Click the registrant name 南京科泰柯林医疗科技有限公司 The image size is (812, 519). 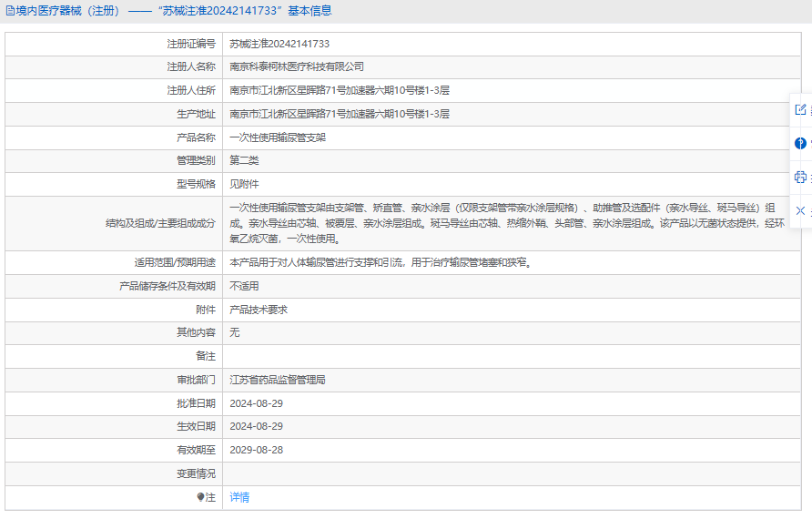[297, 66]
